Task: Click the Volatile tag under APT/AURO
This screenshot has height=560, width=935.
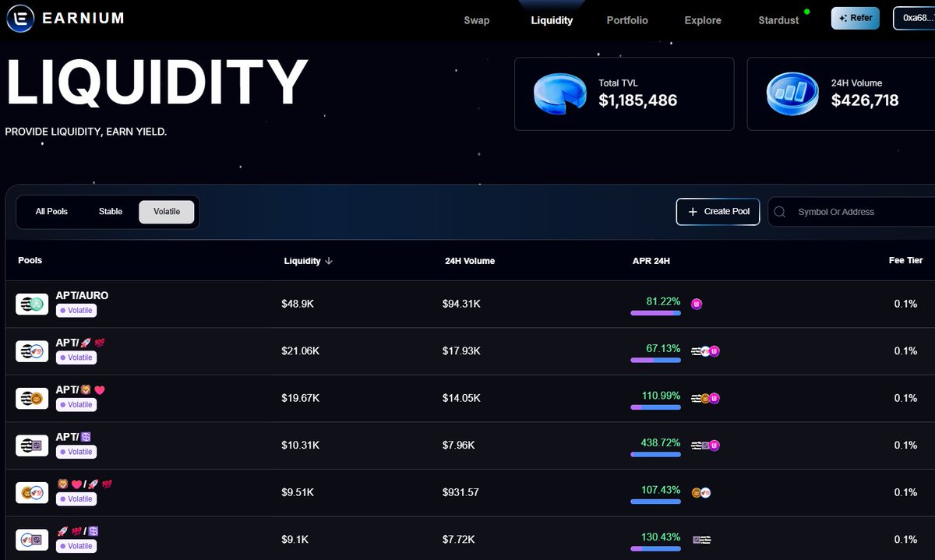Action: [x=76, y=311]
